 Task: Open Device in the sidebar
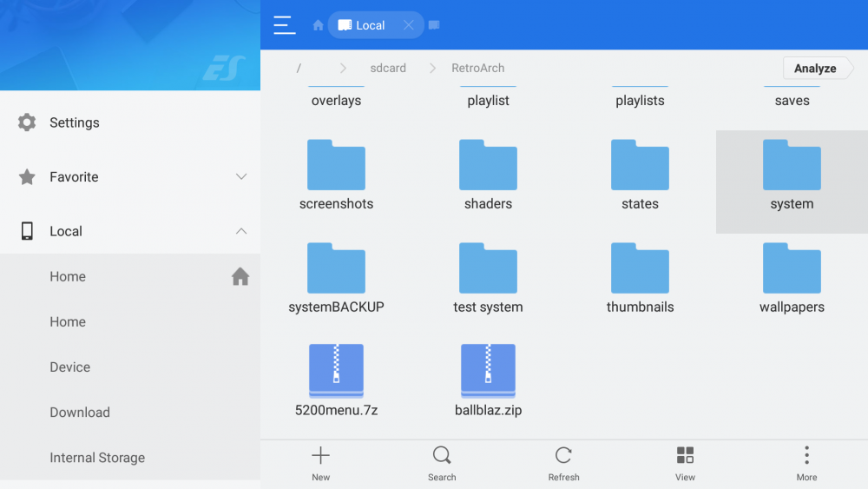click(130, 367)
